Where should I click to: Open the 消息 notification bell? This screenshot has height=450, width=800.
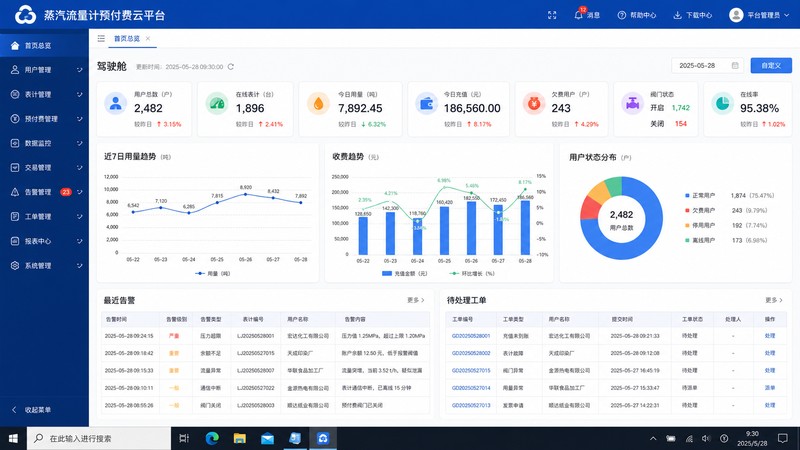point(578,15)
